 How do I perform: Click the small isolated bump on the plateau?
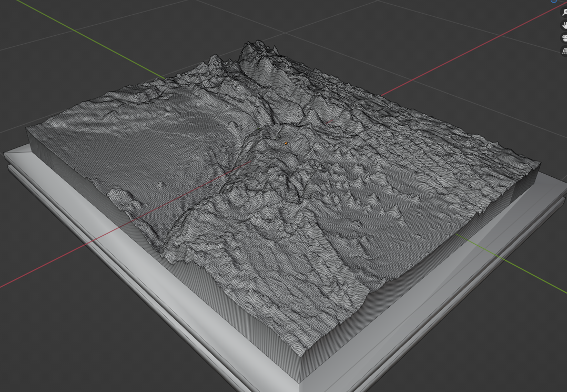[x=161, y=185]
